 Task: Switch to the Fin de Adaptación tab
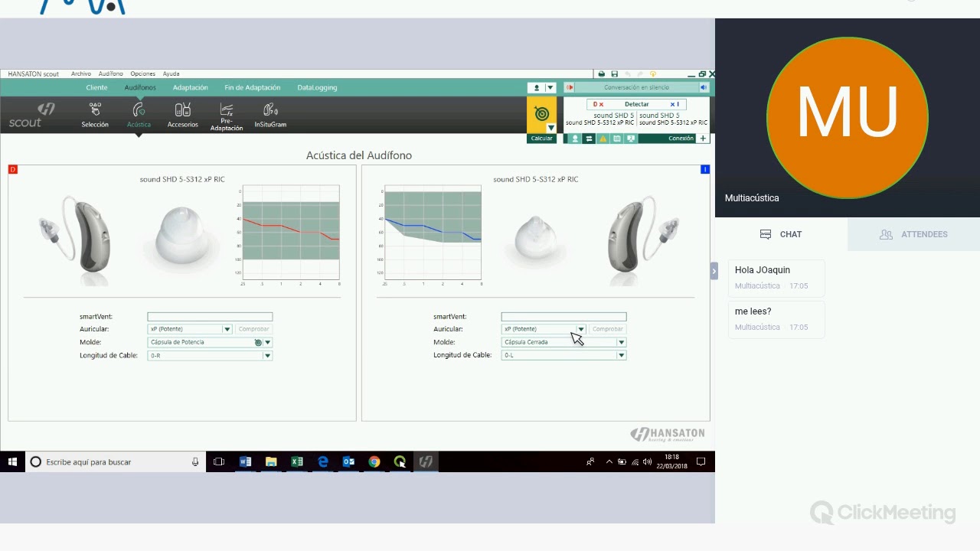coord(253,88)
